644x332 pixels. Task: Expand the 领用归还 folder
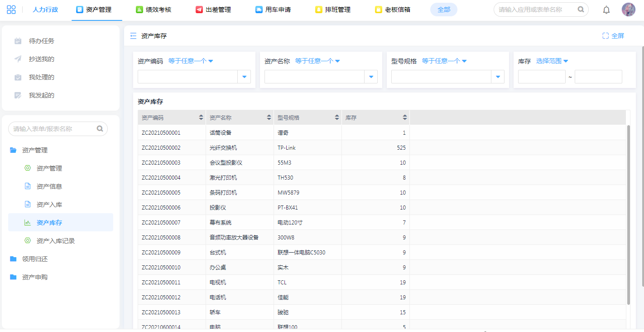tap(34, 259)
